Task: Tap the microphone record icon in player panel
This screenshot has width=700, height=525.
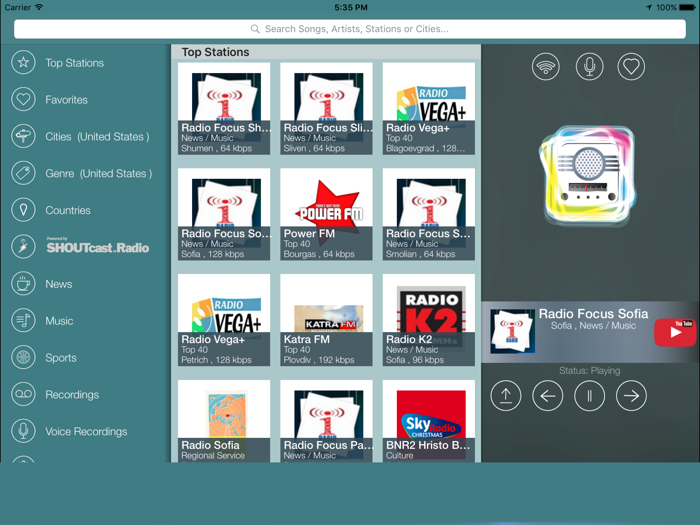Action: point(589,67)
